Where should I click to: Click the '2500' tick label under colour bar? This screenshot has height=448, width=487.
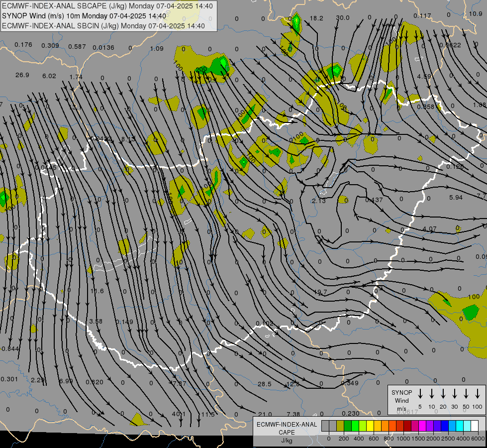click(448, 439)
